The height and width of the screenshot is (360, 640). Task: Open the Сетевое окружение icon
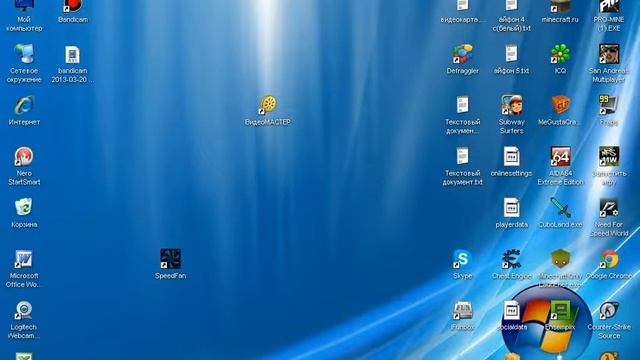click(24, 54)
